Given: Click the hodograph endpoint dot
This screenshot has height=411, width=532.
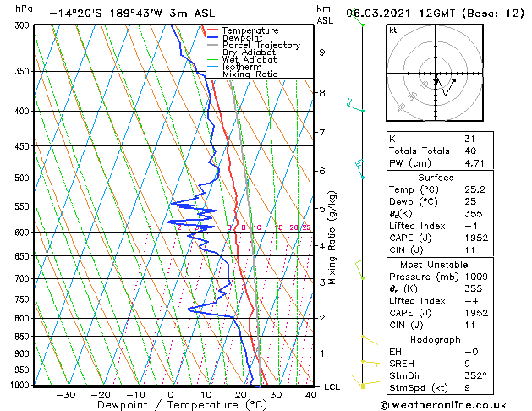Looking at the screenshot, I should coord(454,80).
